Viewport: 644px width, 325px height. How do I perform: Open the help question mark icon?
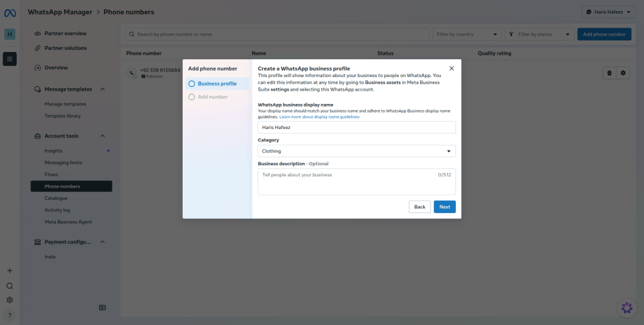(x=10, y=316)
